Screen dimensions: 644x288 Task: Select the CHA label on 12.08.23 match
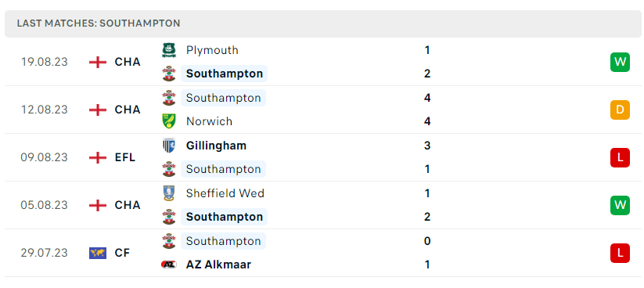click(x=128, y=110)
